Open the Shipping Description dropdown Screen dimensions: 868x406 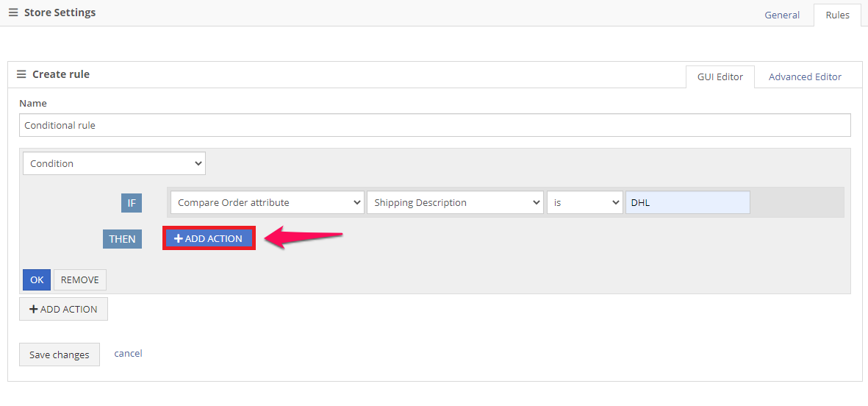[x=455, y=203]
